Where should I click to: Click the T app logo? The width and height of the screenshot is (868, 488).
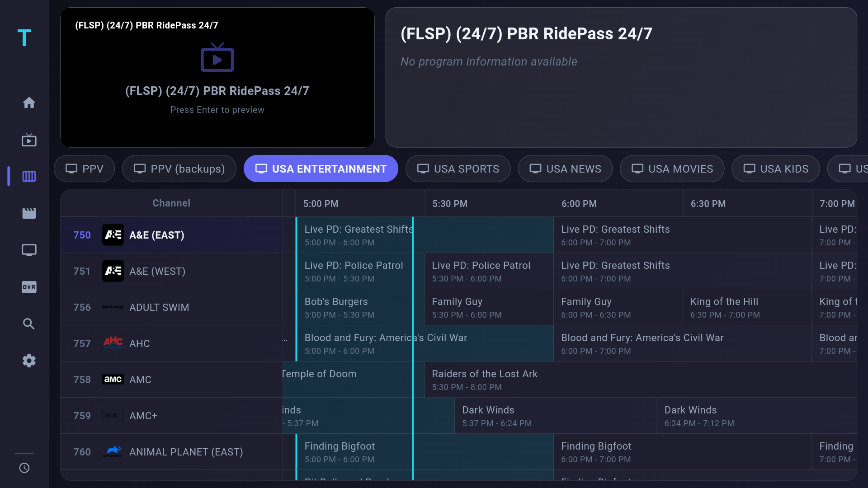click(24, 38)
